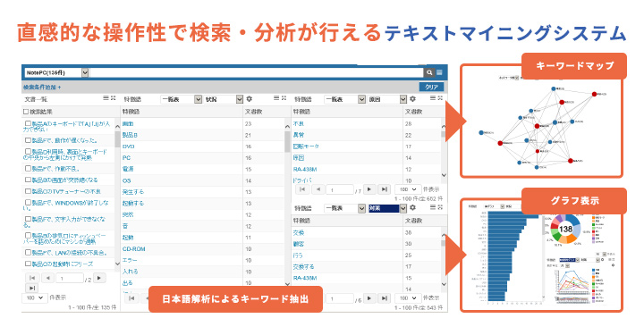The image size is (644, 335).
Task: Open the graph display charts thumbnail
Action: pyautogui.click(x=542, y=255)
